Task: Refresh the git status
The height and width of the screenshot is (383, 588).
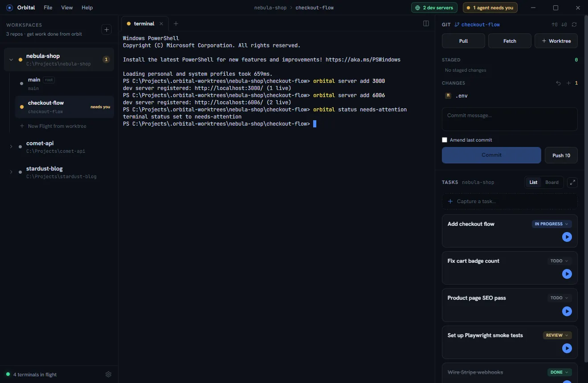Action: 574,24
